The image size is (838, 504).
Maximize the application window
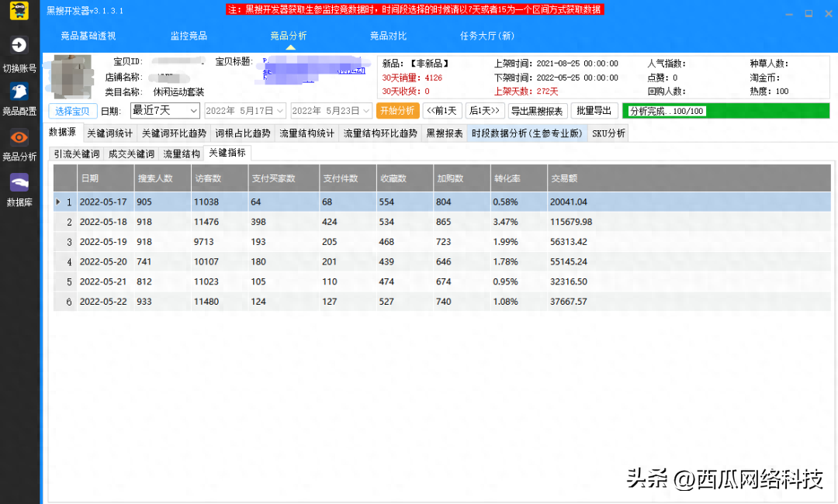[809, 13]
